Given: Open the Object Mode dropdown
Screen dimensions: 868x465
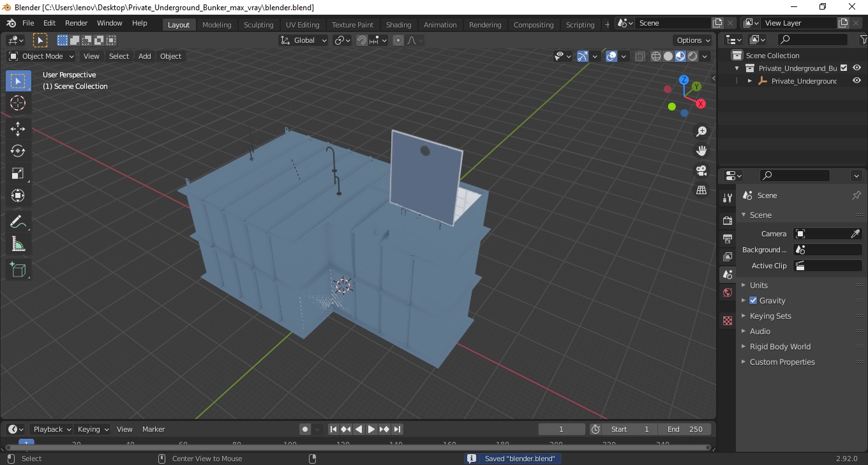Looking at the screenshot, I should [41, 56].
